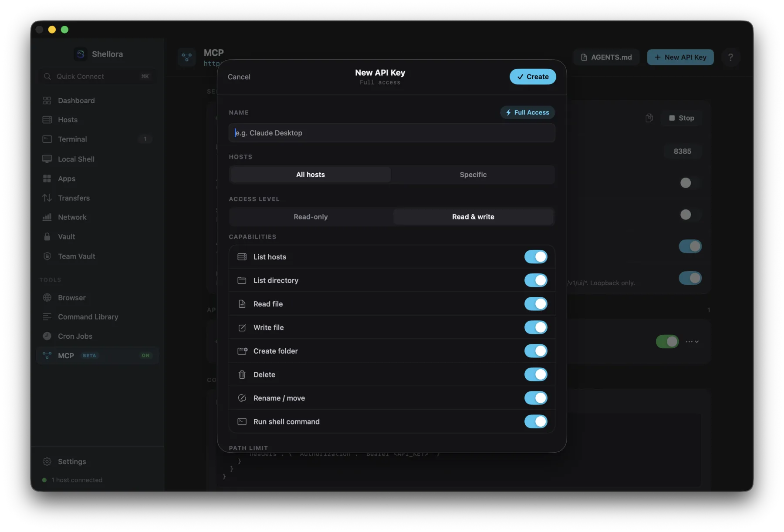The image size is (784, 532).
Task: Click Cancel in the New API Key dialog
Action: point(239,77)
